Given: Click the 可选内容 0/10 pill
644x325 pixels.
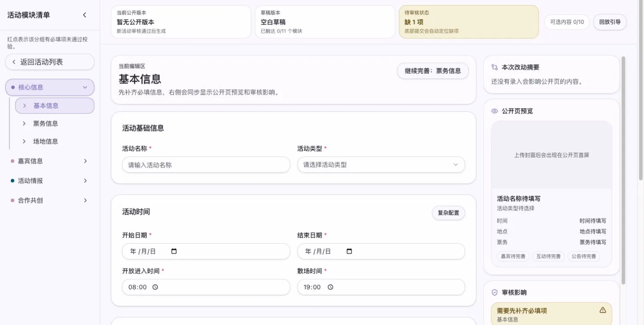Looking at the screenshot, I should point(567,22).
